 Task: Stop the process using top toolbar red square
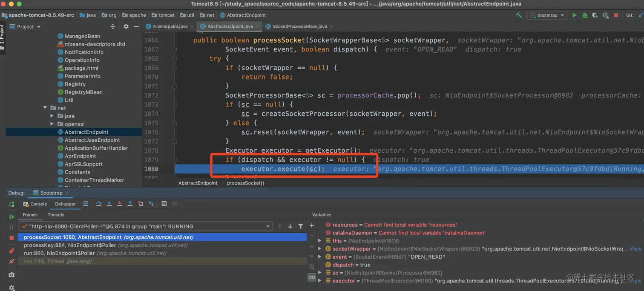616,15
